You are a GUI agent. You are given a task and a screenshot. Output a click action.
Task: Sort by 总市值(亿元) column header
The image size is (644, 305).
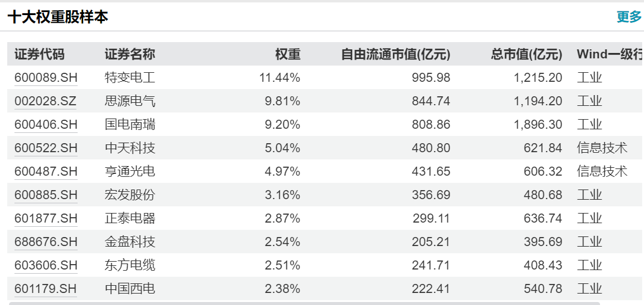point(527,54)
